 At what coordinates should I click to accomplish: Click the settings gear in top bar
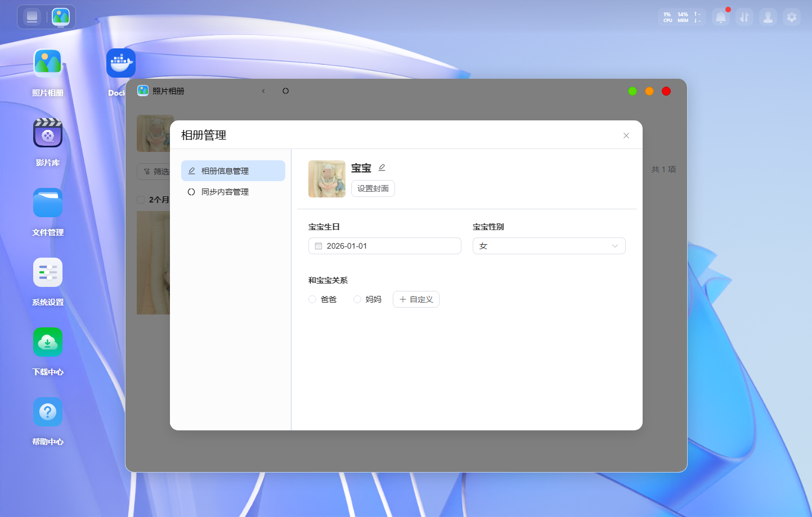pos(792,17)
